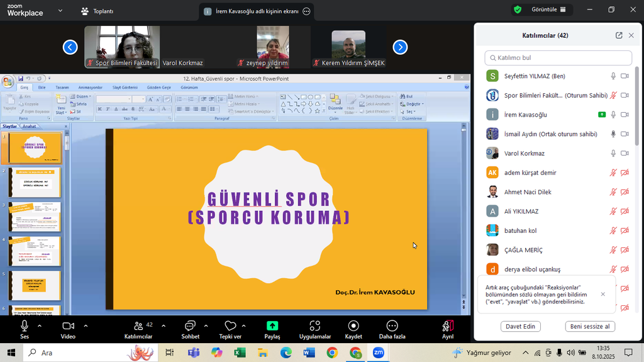Open the Uygulamalar apps icon
Viewport: 644px width, 362px height.
314,325
